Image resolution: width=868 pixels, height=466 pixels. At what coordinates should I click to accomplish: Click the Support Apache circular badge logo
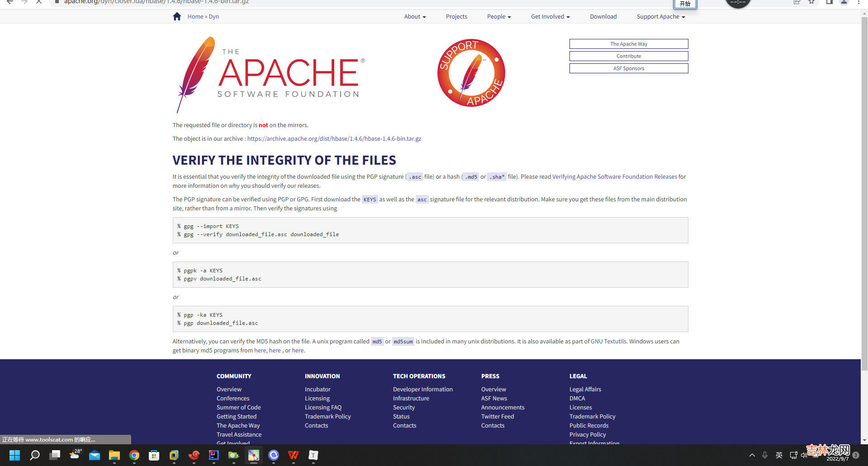pos(471,73)
